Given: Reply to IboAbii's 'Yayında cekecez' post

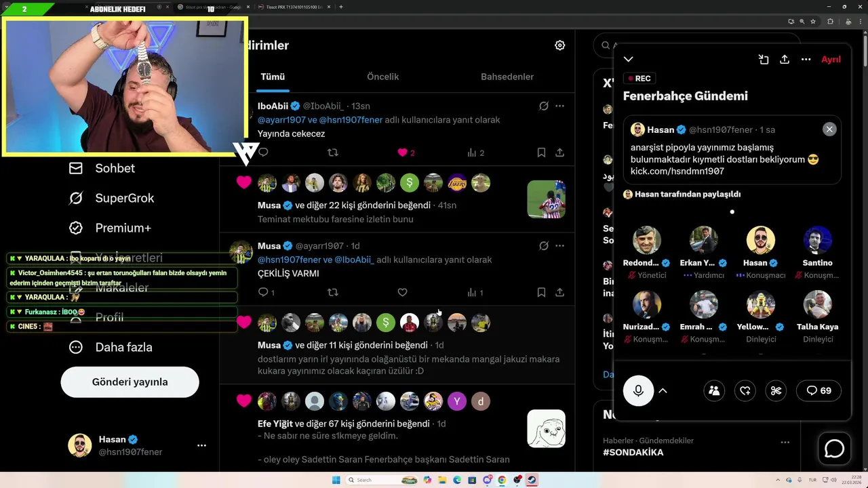Looking at the screenshot, I should click(263, 152).
